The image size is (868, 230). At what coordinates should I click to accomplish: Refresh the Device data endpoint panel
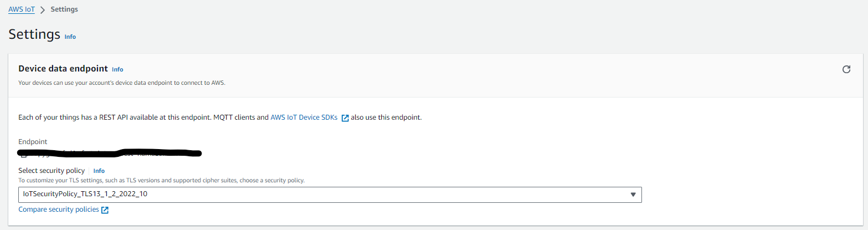[x=846, y=69]
